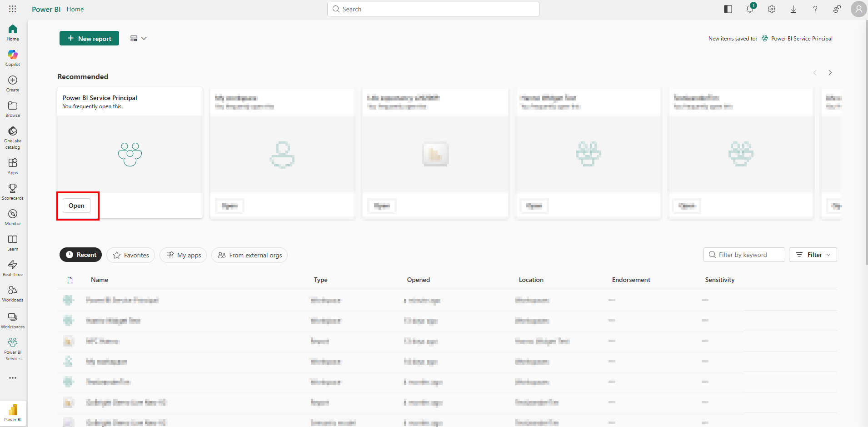Show the From external orgs tab
Image resolution: width=868 pixels, height=427 pixels.
click(x=249, y=255)
